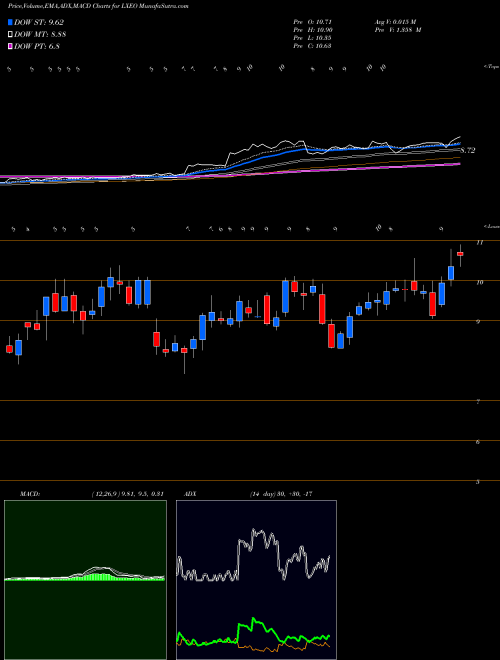Click the 10 price axis label
This screenshot has width=500, height=660.
(479, 282)
